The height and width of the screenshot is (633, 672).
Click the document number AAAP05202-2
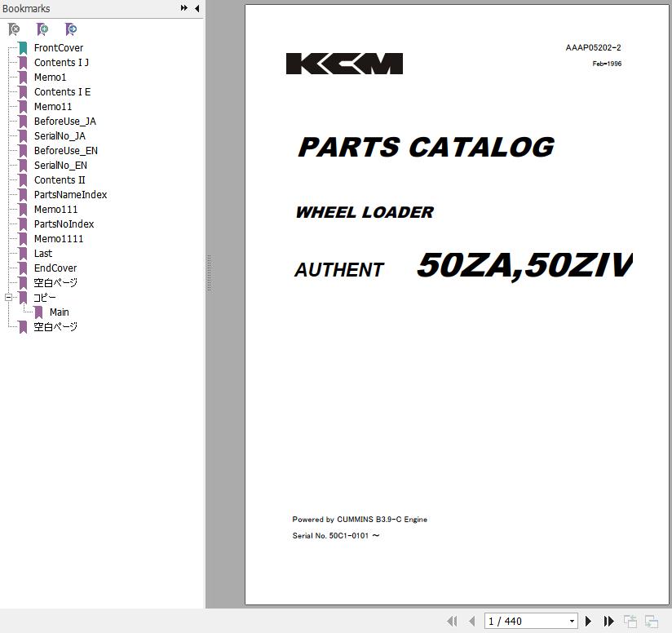[x=593, y=47]
